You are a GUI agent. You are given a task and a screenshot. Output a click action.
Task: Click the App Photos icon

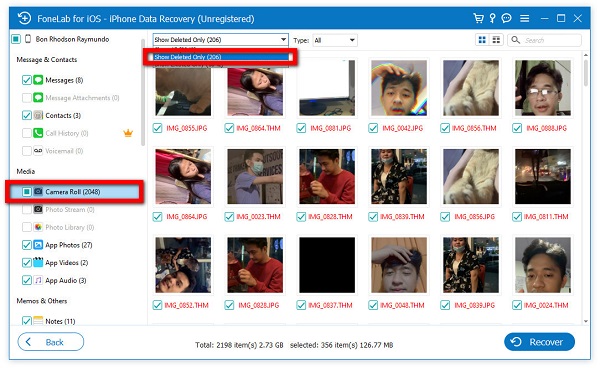(38, 245)
